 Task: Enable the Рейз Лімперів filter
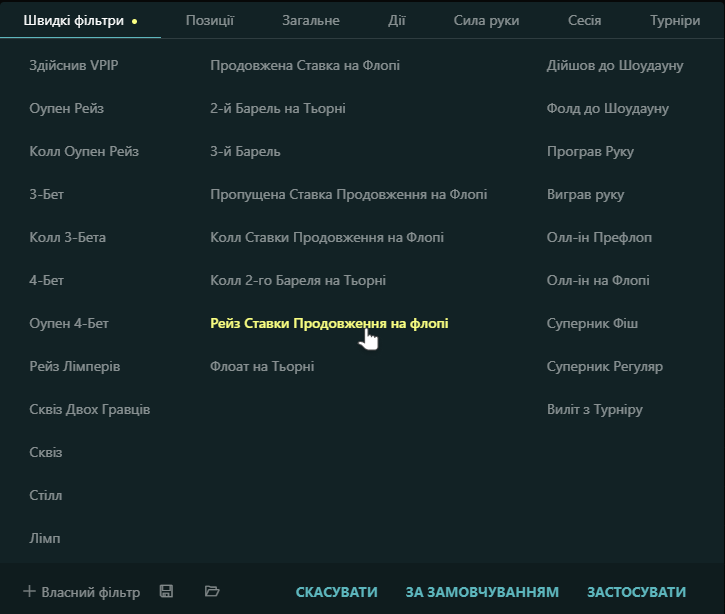(75, 366)
